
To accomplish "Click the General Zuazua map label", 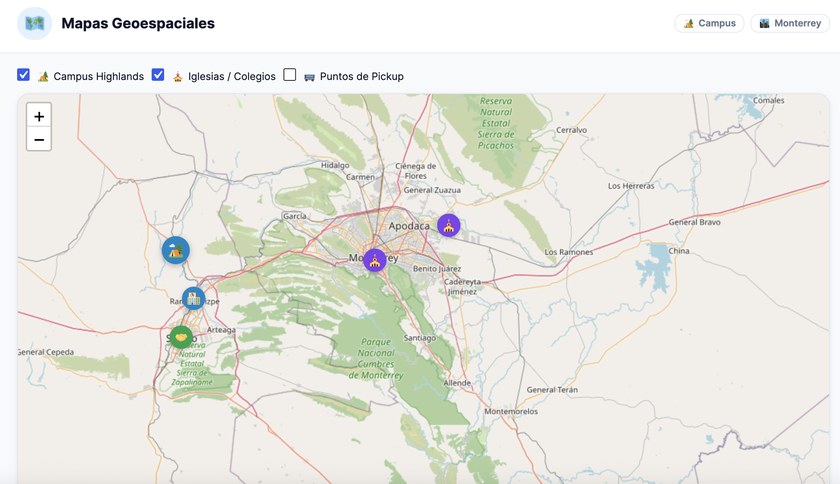I will 432,190.
